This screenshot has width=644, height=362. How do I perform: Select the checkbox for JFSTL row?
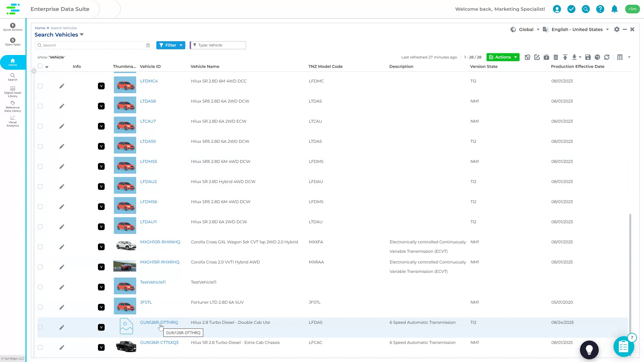(40, 307)
